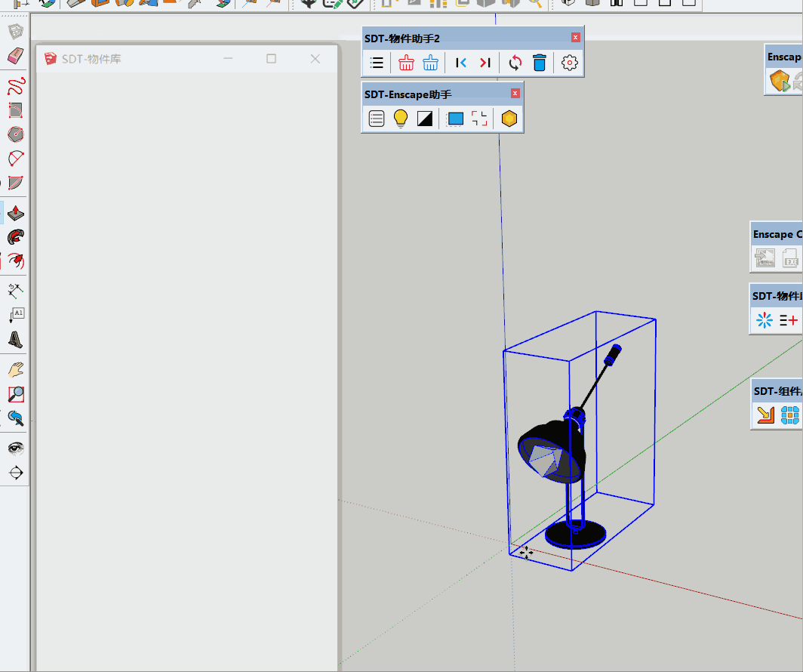Close the SDT-物件助手2 toolbar
The height and width of the screenshot is (672, 803).
click(576, 38)
